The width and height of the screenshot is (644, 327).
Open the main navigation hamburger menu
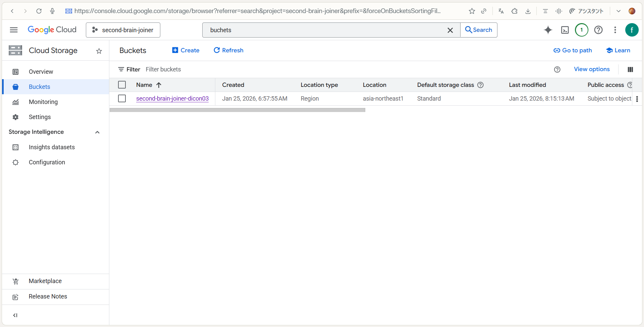pos(14,30)
